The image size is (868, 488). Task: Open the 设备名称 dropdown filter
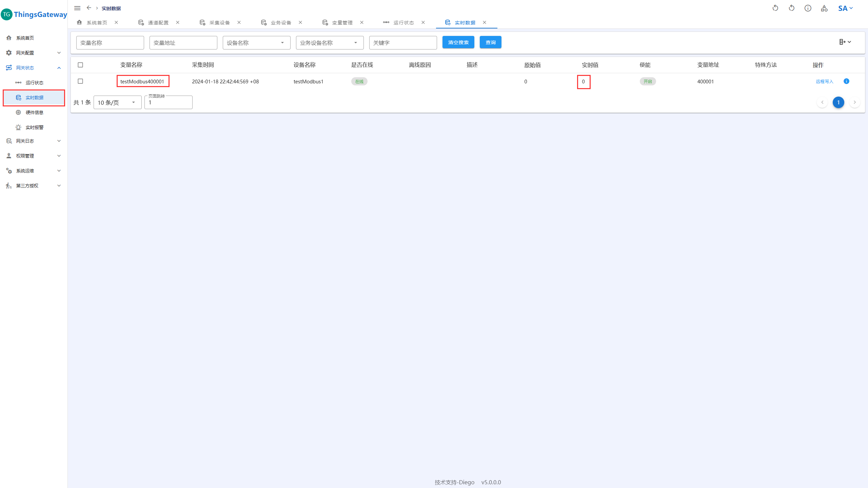tap(256, 43)
